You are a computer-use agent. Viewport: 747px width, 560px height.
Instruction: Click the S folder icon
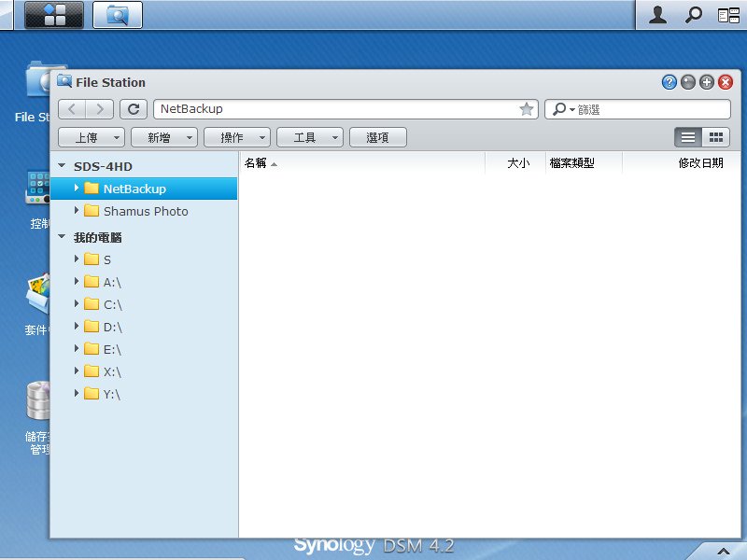coord(92,259)
